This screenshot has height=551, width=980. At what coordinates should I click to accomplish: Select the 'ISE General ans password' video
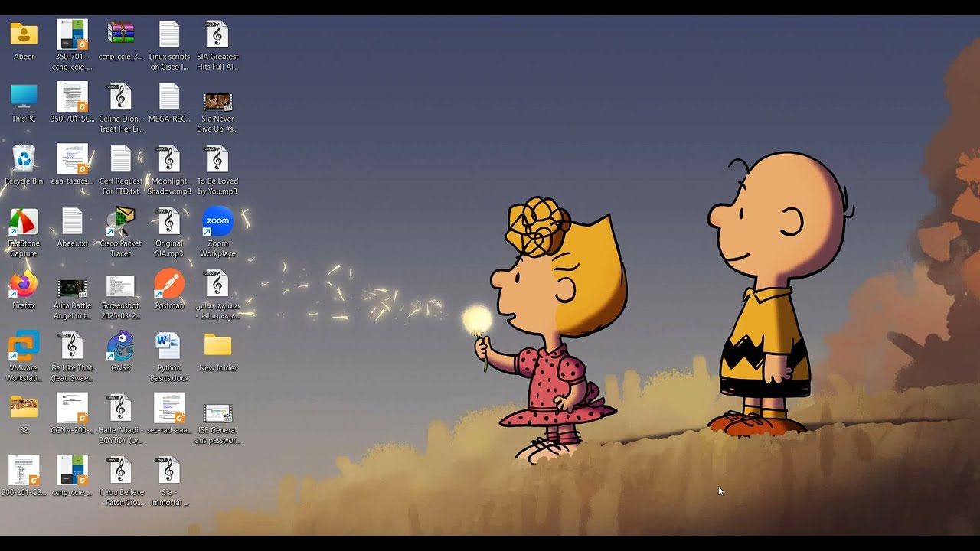pyautogui.click(x=217, y=414)
